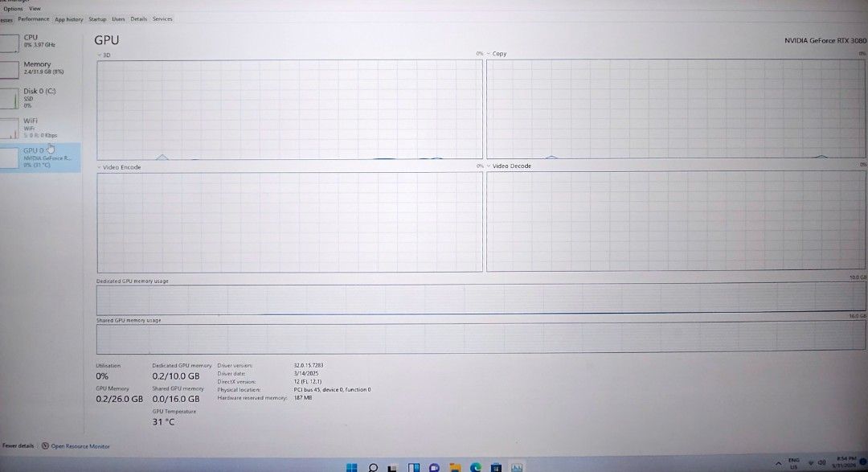Click the volume icon in system tray

[x=822, y=462]
